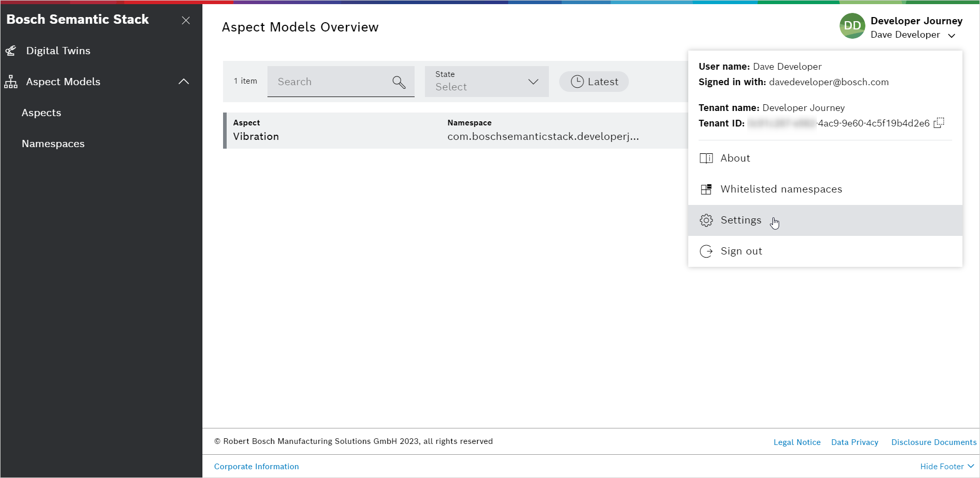Focus the Search input field

[x=330, y=82]
